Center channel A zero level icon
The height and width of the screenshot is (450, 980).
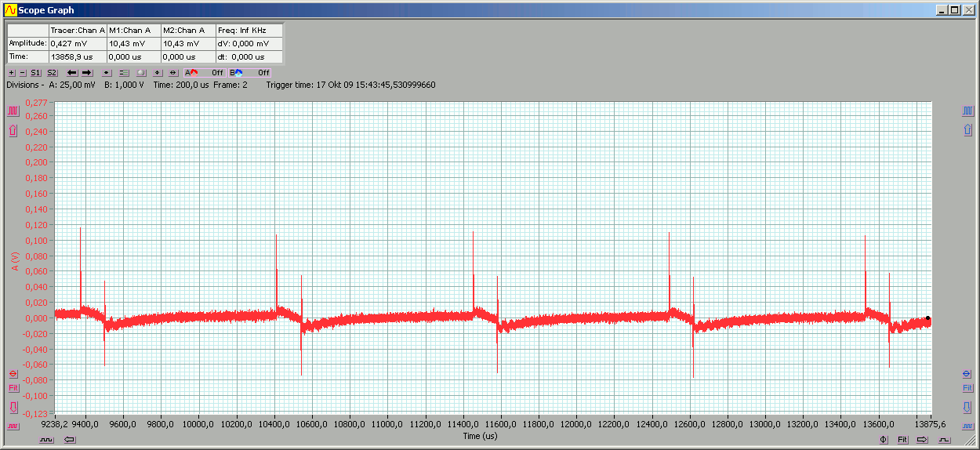(13, 374)
